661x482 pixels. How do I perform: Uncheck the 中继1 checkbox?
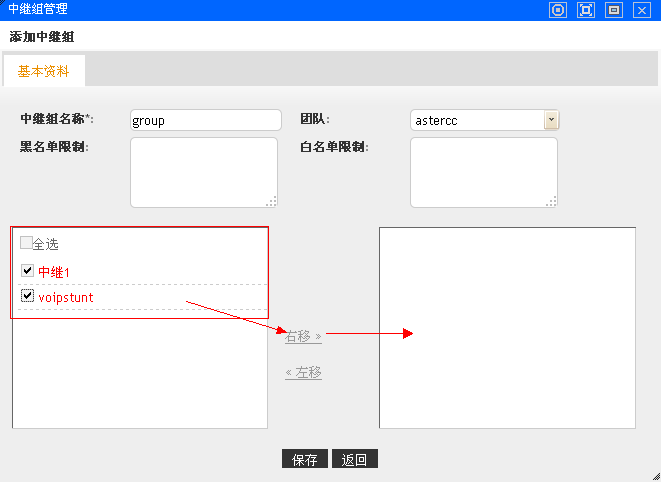click(27, 271)
